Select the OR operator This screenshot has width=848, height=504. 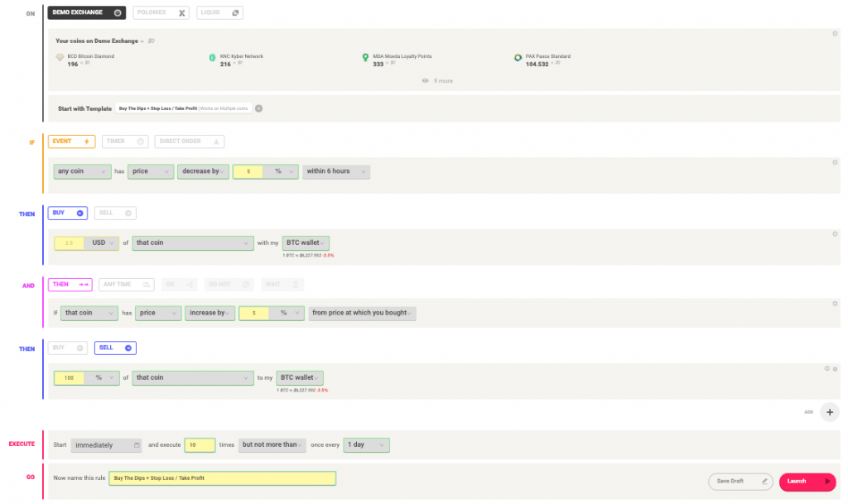pos(179,285)
